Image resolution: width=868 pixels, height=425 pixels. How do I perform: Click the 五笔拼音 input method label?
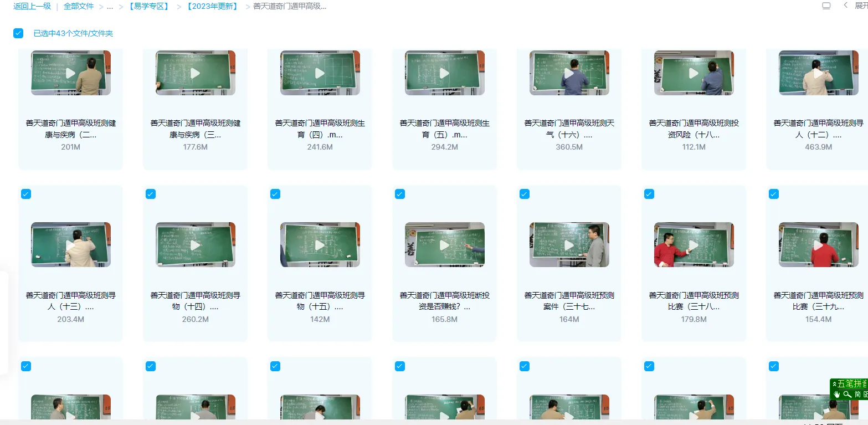pos(852,384)
